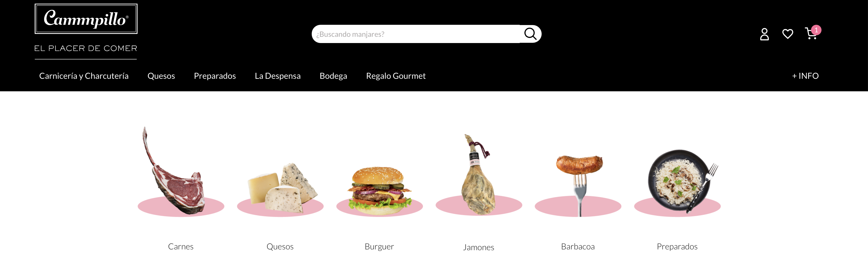Open the La Despensa menu
Image resolution: width=868 pixels, height=276 pixels.
pos(278,76)
